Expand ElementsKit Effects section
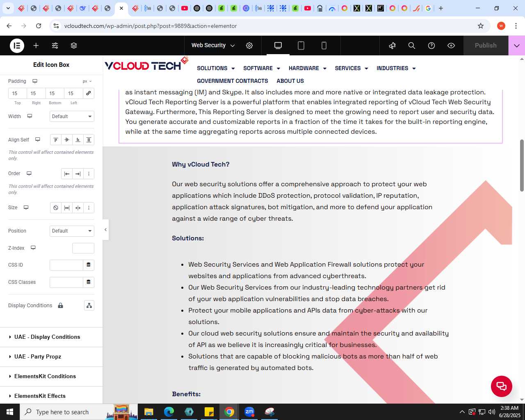Viewport: 525px width, 420px height. pos(51,396)
